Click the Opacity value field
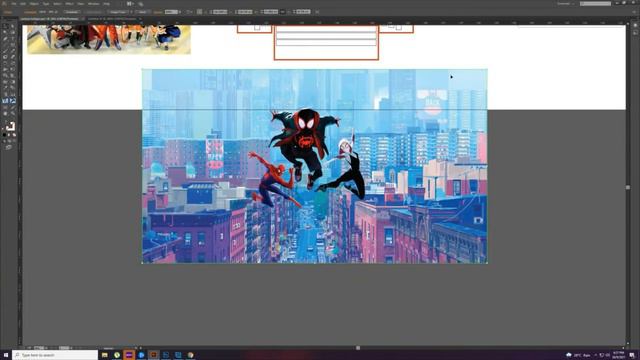Screen dimensions: 640x360 pos(171,12)
